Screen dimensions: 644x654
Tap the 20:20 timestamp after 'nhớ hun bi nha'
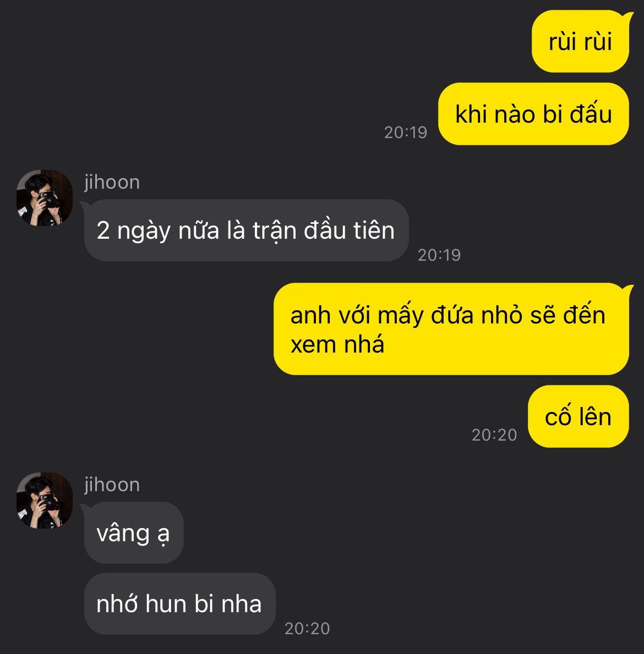(x=307, y=629)
